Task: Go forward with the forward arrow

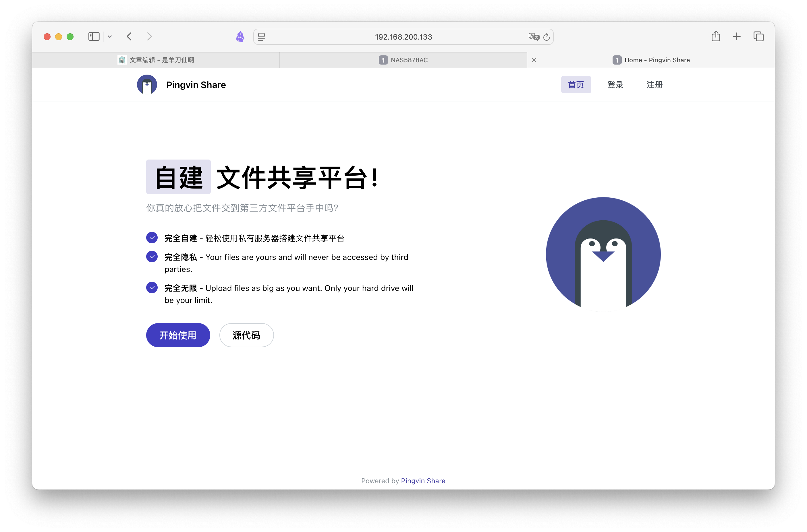Action: 149,37
